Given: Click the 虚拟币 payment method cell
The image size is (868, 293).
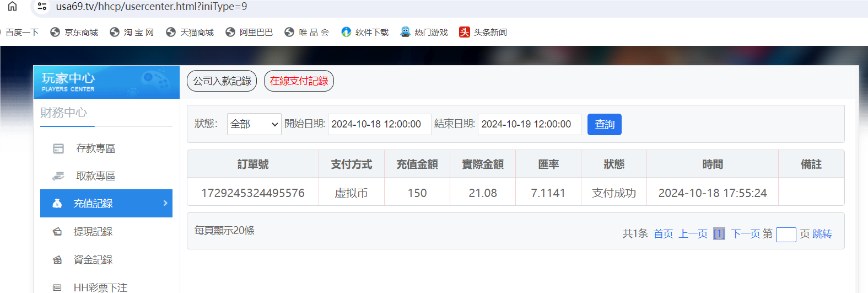Looking at the screenshot, I should (352, 193).
